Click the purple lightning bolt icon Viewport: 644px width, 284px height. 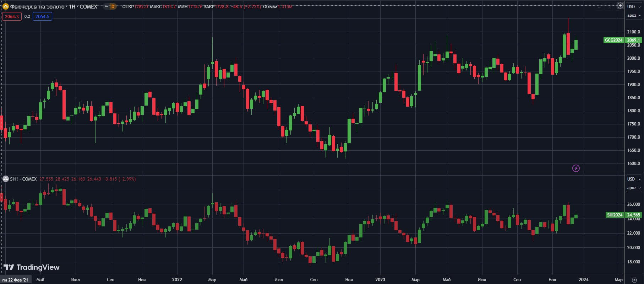click(576, 168)
